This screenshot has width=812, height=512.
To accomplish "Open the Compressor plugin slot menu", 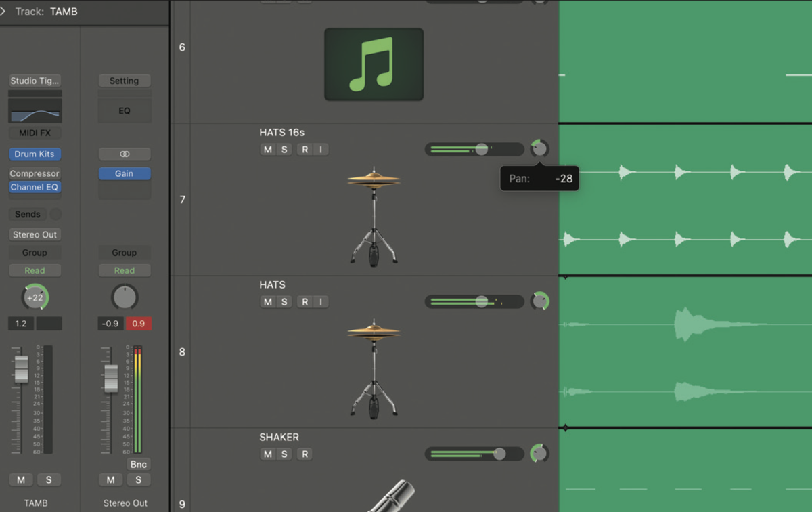I will point(35,173).
